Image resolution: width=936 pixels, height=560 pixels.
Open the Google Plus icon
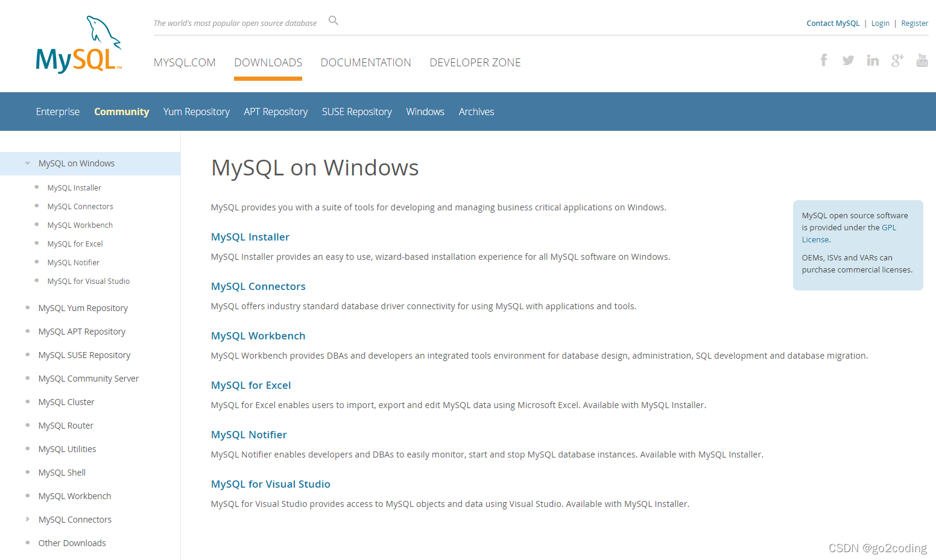point(897,60)
